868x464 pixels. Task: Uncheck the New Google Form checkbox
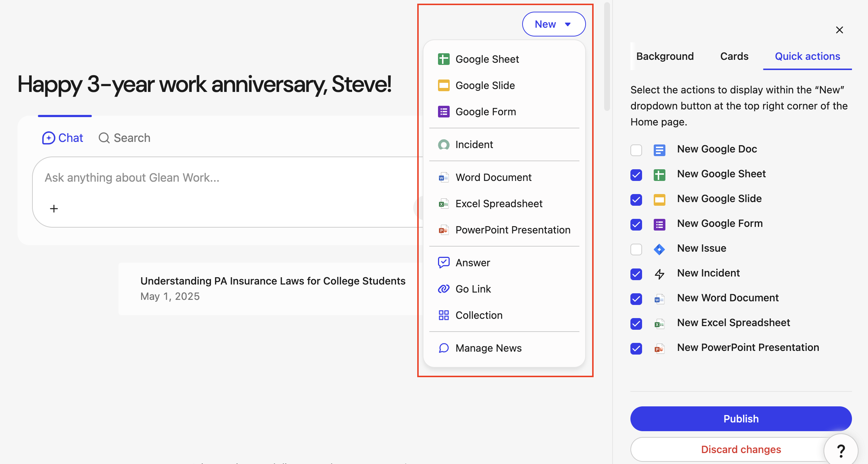point(636,224)
